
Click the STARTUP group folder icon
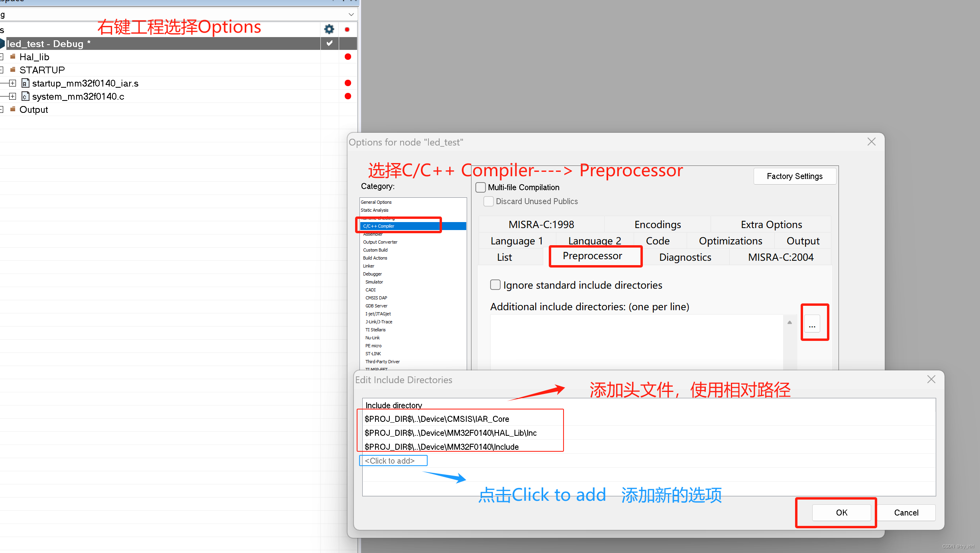13,70
